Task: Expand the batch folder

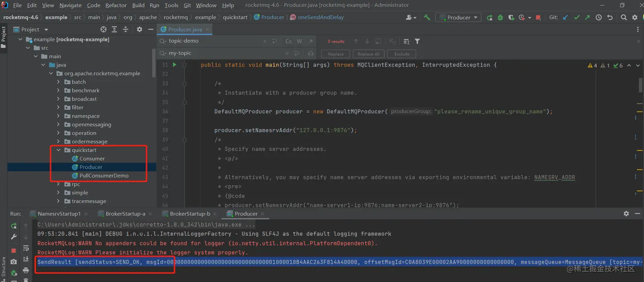Action: click(58, 82)
